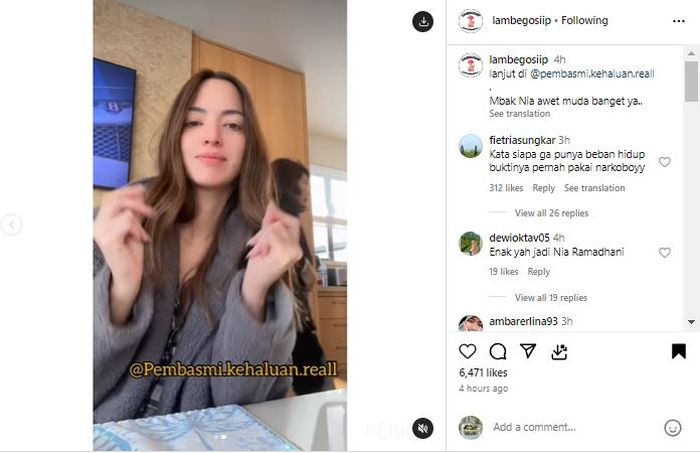
Task: Click the comment bubble icon
Action: click(498, 352)
